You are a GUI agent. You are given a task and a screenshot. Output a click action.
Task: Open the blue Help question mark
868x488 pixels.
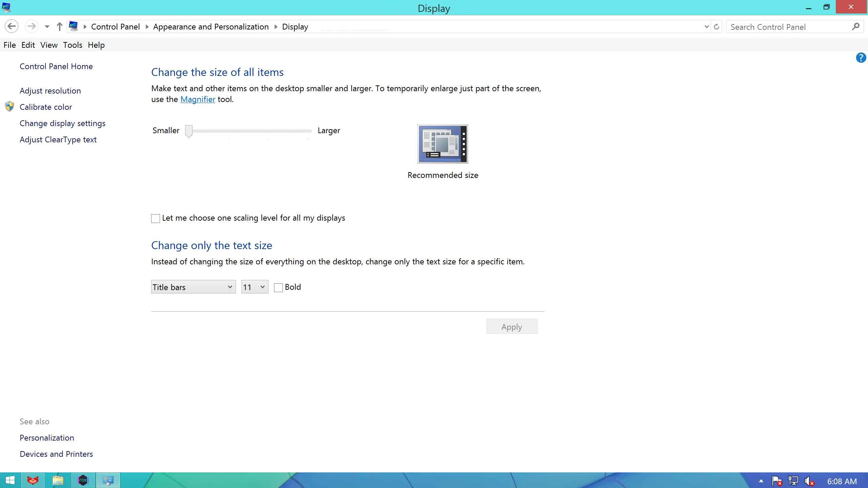[861, 58]
